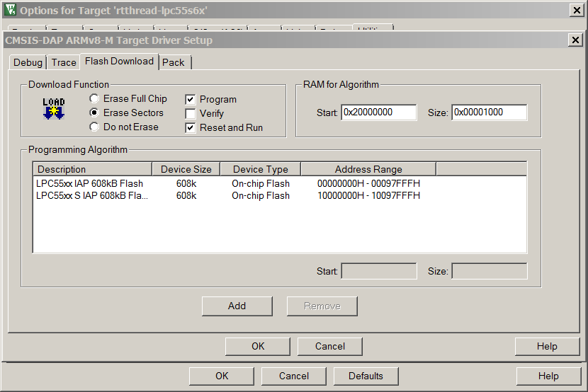Click Defaults in the Options dialog
Image resolution: width=588 pixels, height=392 pixels.
click(366, 376)
